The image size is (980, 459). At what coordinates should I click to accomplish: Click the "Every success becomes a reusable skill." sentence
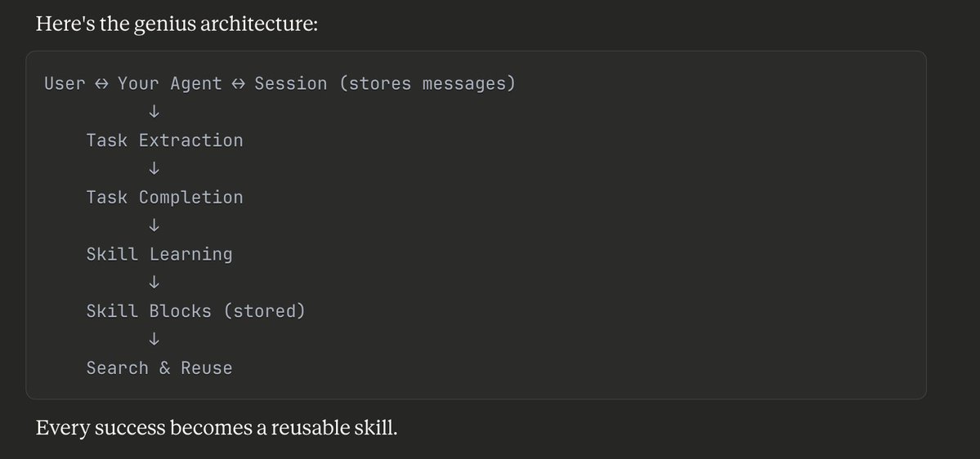(216, 427)
